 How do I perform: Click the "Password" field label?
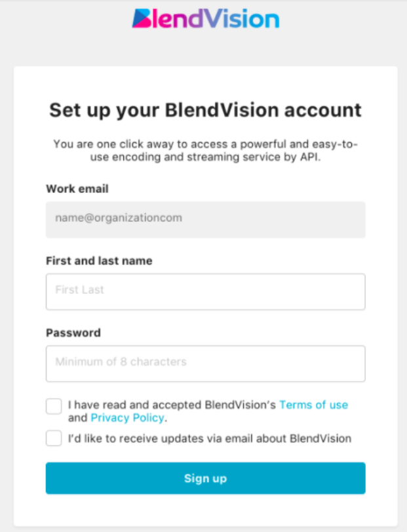click(73, 333)
